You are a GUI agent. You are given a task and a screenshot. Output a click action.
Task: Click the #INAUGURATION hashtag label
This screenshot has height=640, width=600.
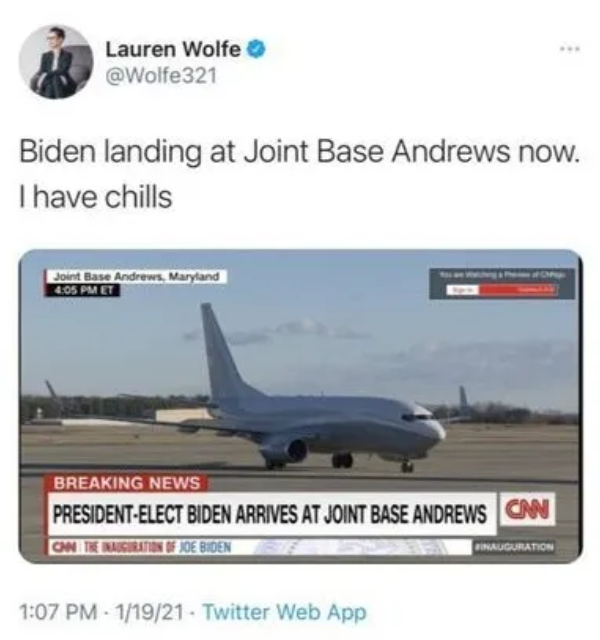coord(513,547)
